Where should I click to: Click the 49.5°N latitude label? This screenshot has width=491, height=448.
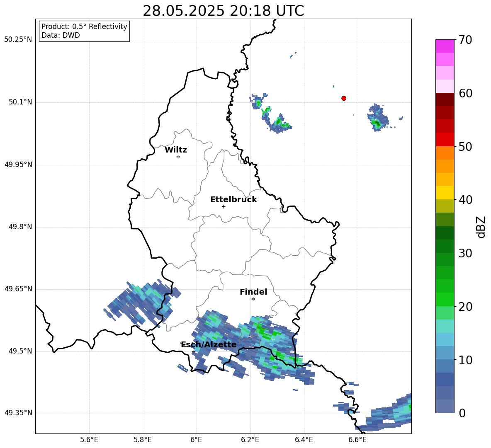(20, 351)
